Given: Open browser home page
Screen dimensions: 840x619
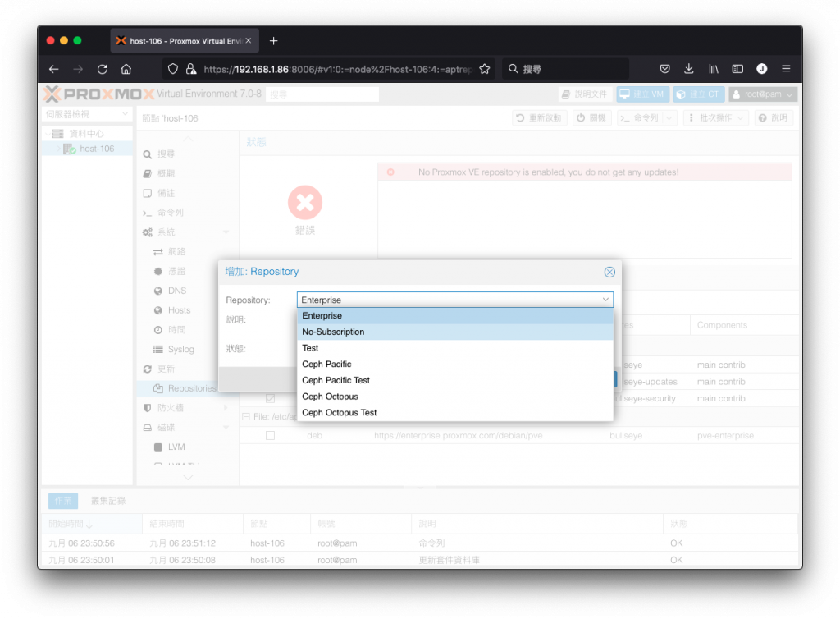Looking at the screenshot, I should (126, 69).
